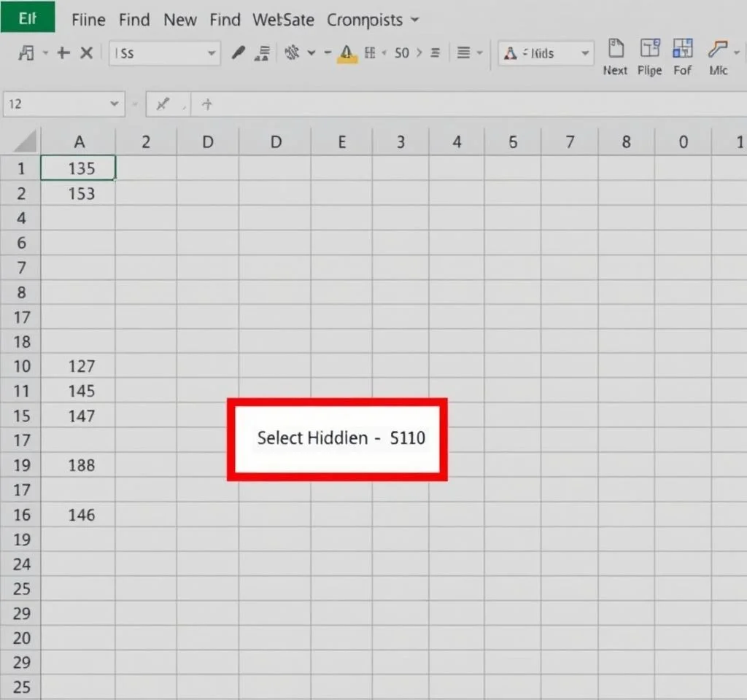Click the green Elf tab

click(x=27, y=18)
